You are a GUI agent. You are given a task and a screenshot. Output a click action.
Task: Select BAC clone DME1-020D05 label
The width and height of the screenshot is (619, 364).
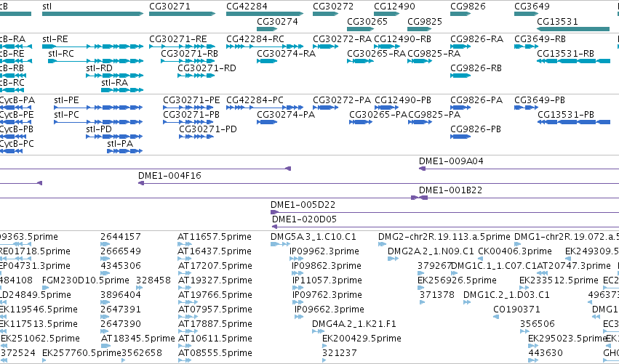[x=304, y=219]
